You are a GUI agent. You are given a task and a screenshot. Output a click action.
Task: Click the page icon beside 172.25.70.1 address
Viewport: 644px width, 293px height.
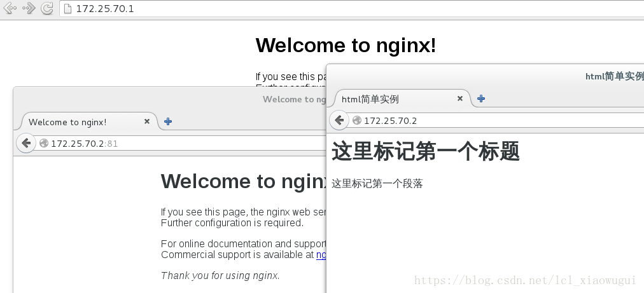coord(67,9)
